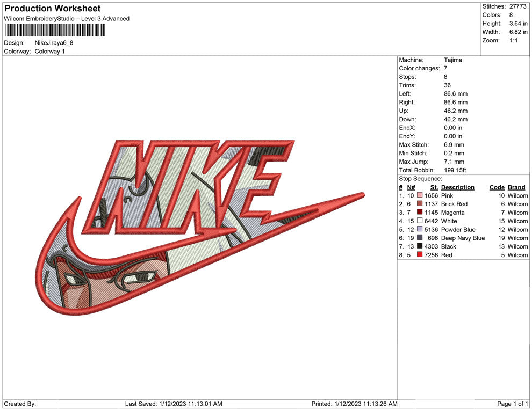532x409 pixels.
Task: Click the 'White' description text
Action: pyautogui.click(x=449, y=221)
